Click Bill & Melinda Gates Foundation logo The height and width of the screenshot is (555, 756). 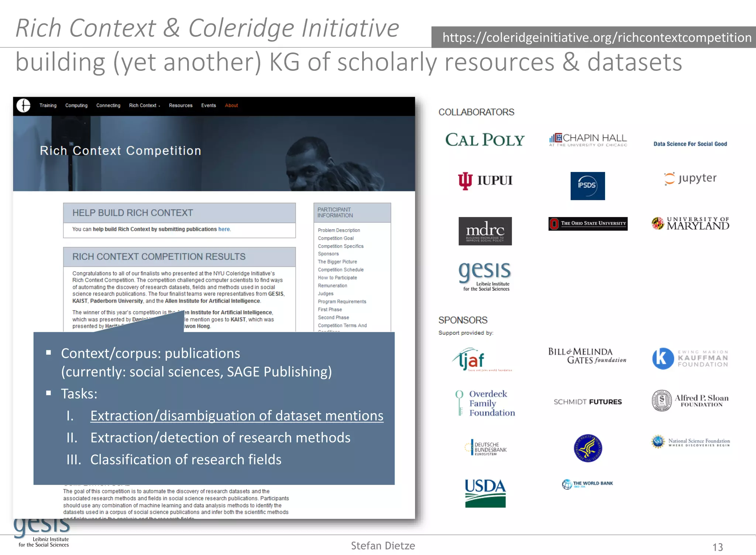coord(587,356)
